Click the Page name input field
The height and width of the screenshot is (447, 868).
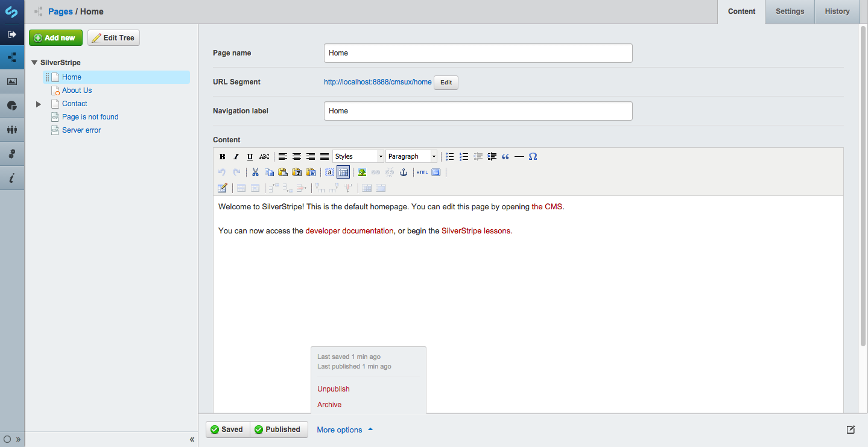click(x=478, y=53)
